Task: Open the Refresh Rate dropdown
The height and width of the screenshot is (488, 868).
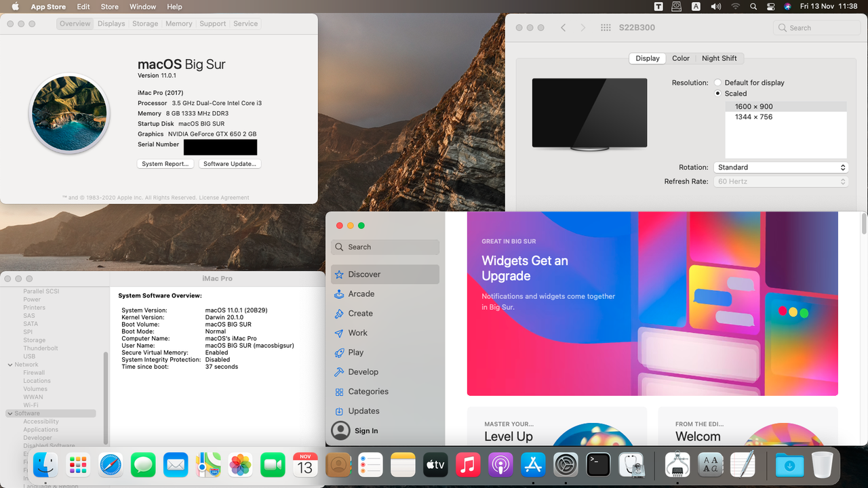Action: [781, 182]
